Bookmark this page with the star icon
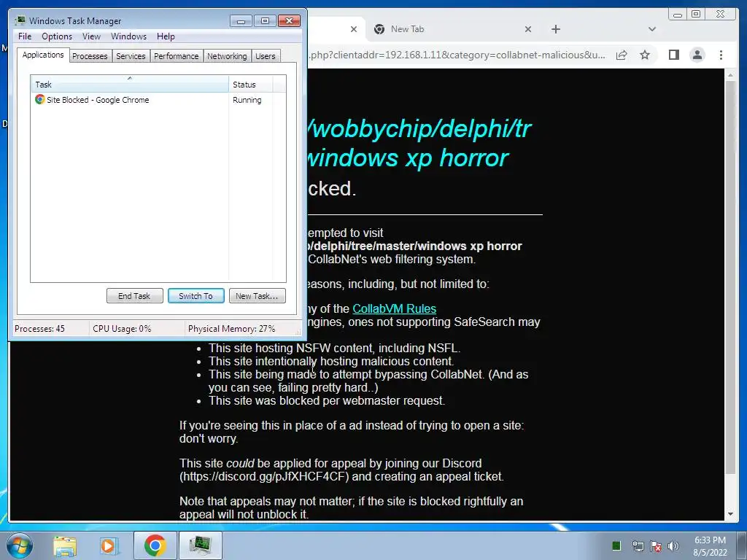The width and height of the screenshot is (747, 560). pos(645,55)
